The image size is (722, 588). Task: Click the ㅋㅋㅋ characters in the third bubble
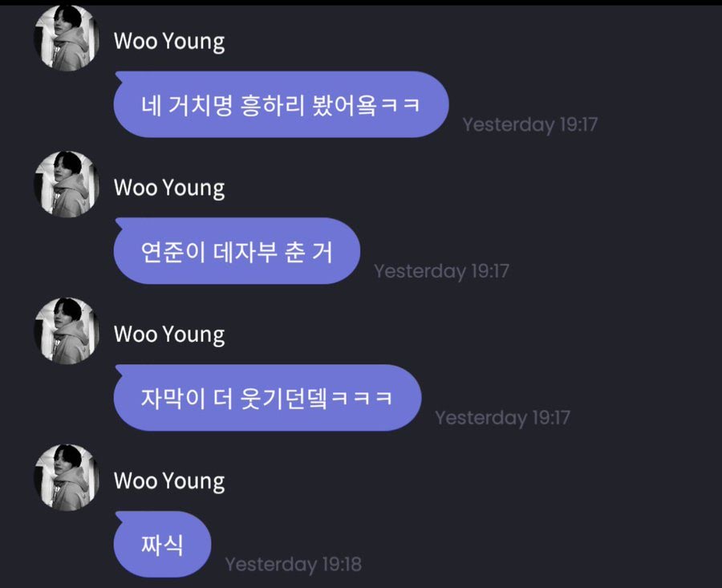pos(363,398)
